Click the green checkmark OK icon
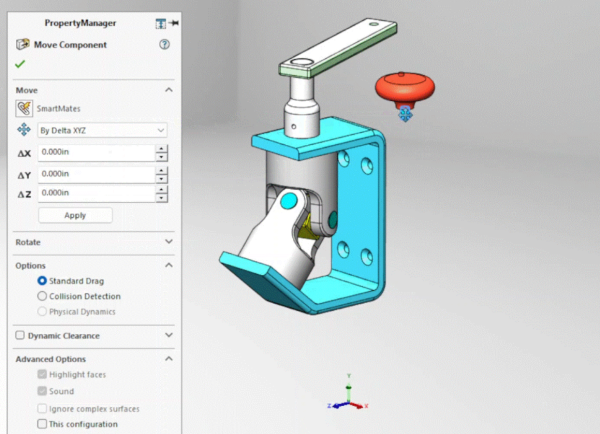600x434 pixels. 21,64
